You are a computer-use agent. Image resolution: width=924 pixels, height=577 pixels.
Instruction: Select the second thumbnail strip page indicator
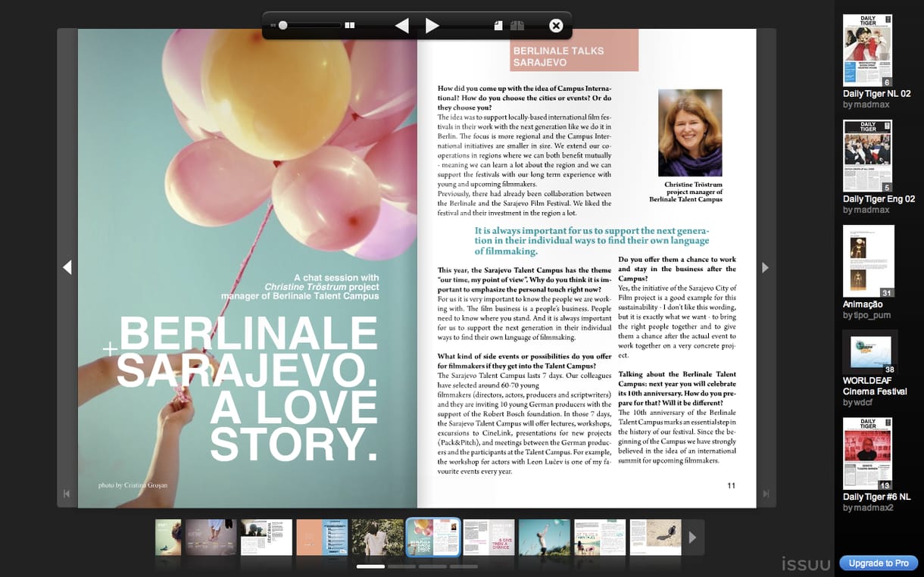(402, 566)
